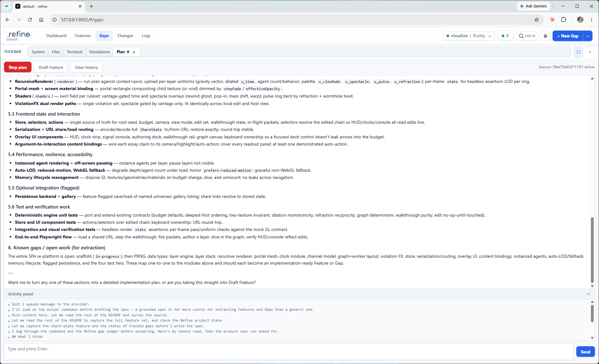Close the Plan tab
The image size is (599, 364).
pos(134,52)
